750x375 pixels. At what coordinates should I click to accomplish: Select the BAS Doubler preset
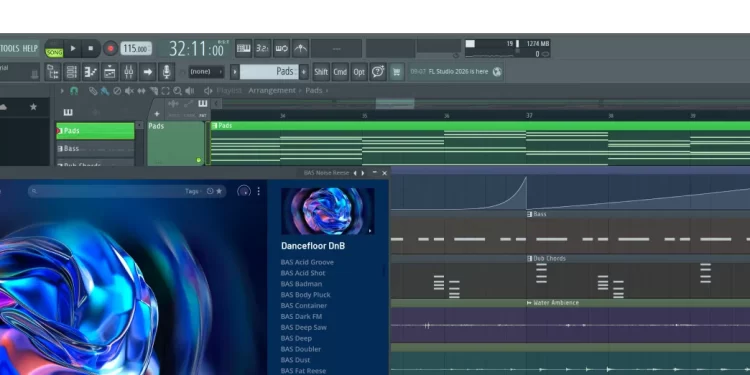coord(300,349)
